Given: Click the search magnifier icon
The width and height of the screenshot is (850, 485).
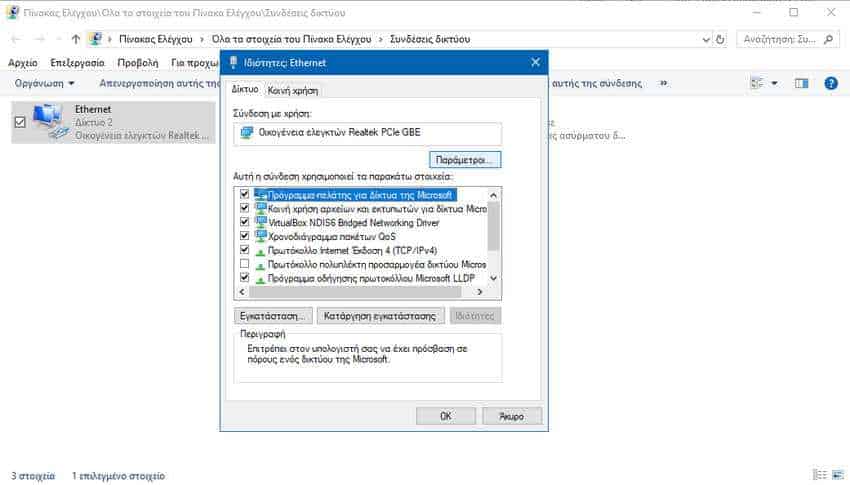Looking at the screenshot, I should [x=828, y=39].
